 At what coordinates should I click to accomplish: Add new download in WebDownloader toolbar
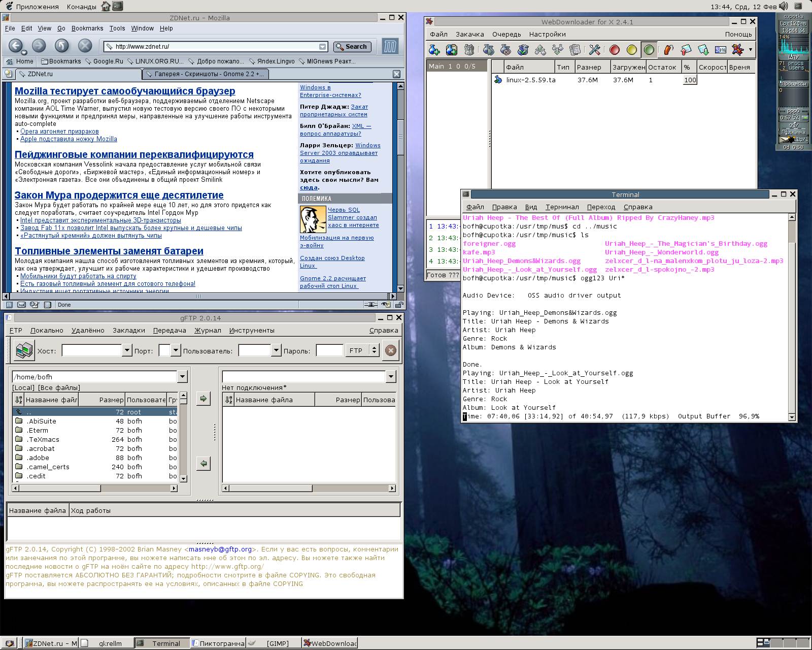point(434,50)
